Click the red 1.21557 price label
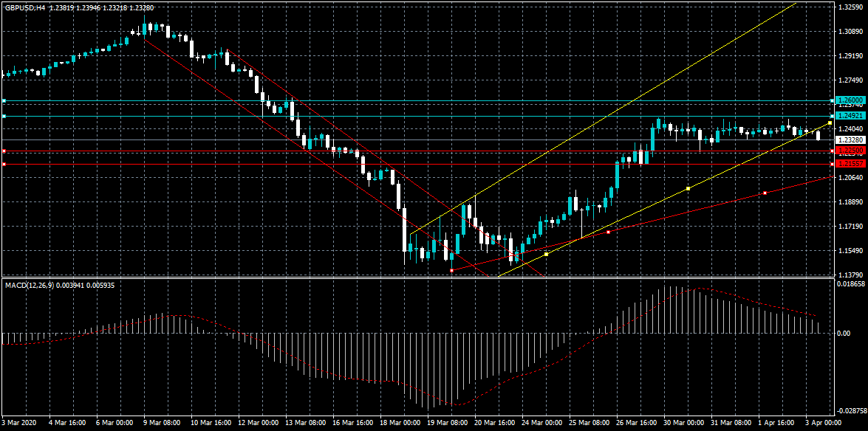The image size is (868, 431). coord(851,164)
